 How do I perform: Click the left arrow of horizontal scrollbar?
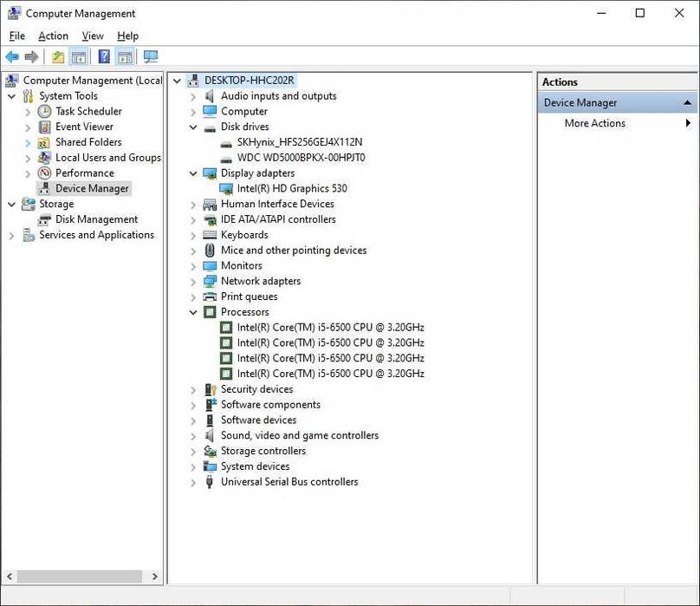[10, 577]
